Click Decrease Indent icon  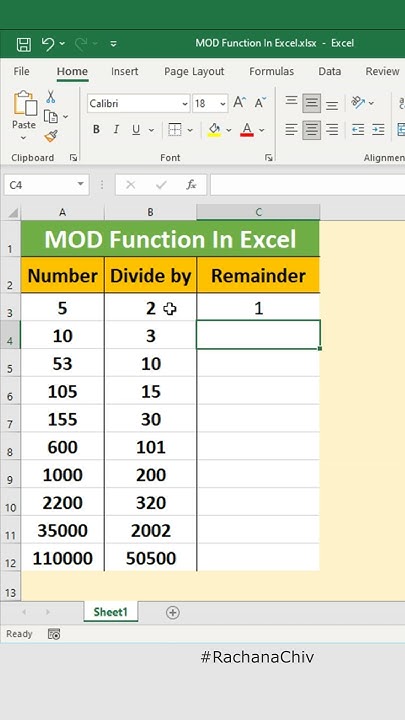358,130
